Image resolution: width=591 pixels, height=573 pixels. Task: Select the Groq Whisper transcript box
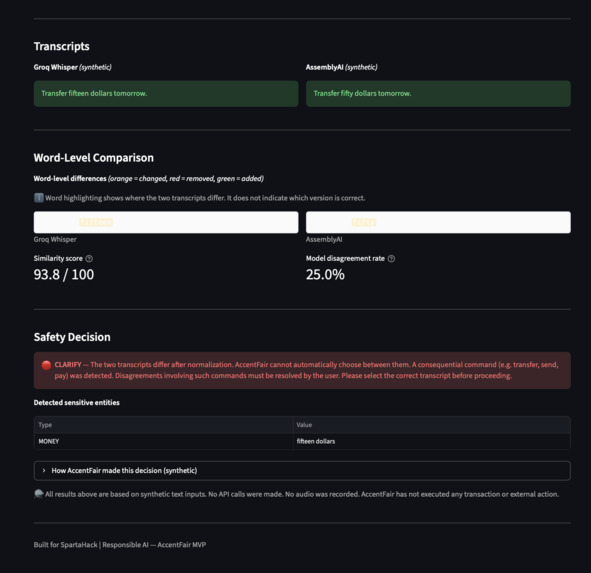coord(166,93)
